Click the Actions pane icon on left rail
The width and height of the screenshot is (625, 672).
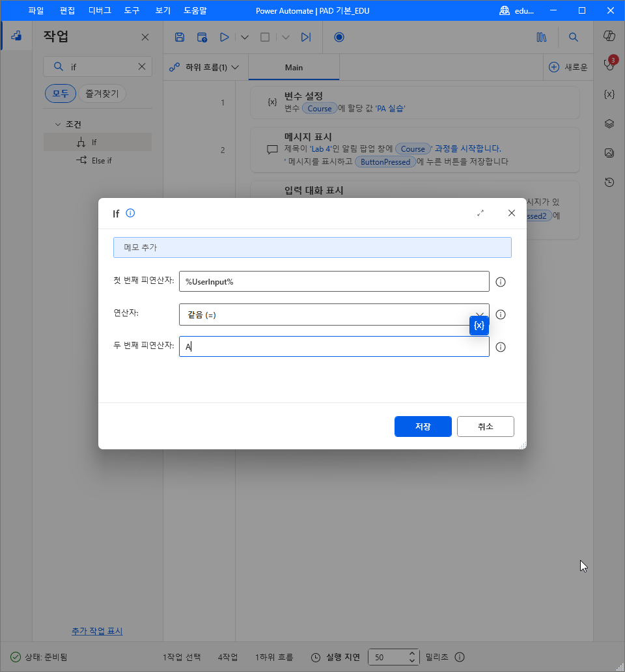pyautogui.click(x=16, y=36)
